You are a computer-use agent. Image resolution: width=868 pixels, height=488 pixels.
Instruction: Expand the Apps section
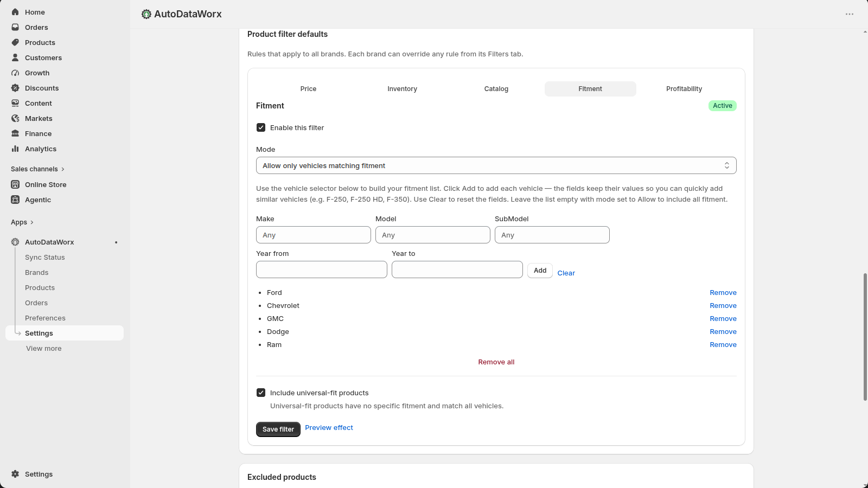pos(22,222)
